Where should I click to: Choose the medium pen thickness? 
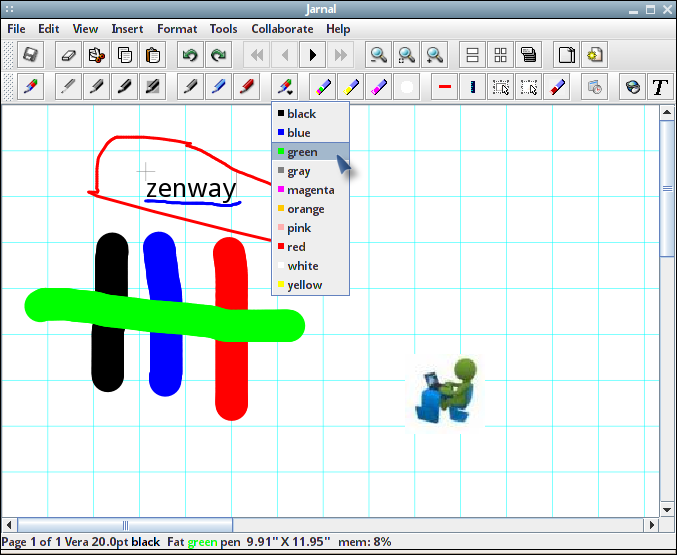click(97, 87)
